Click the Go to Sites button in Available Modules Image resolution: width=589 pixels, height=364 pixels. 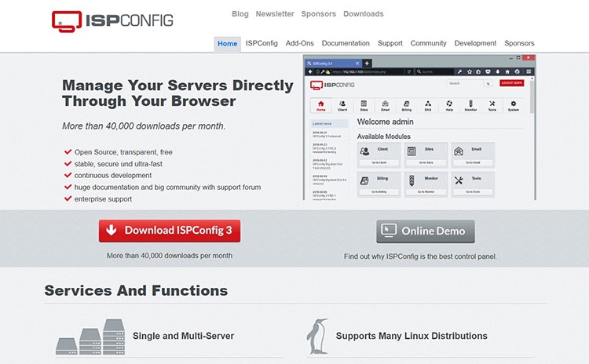(x=426, y=162)
